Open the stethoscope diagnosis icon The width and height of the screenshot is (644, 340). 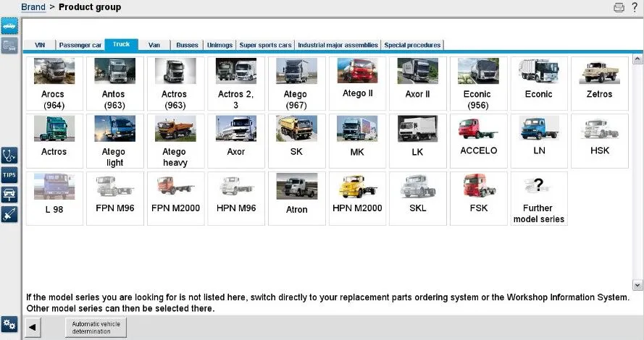click(9, 156)
